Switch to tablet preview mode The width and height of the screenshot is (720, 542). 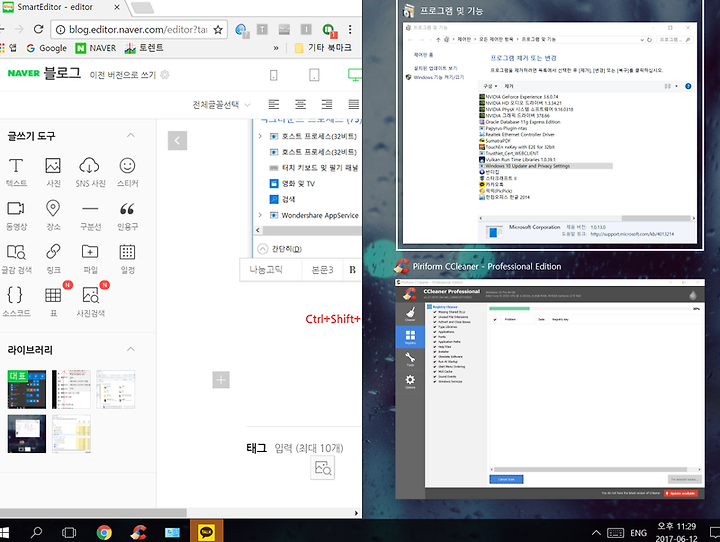[x=314, y=75]
